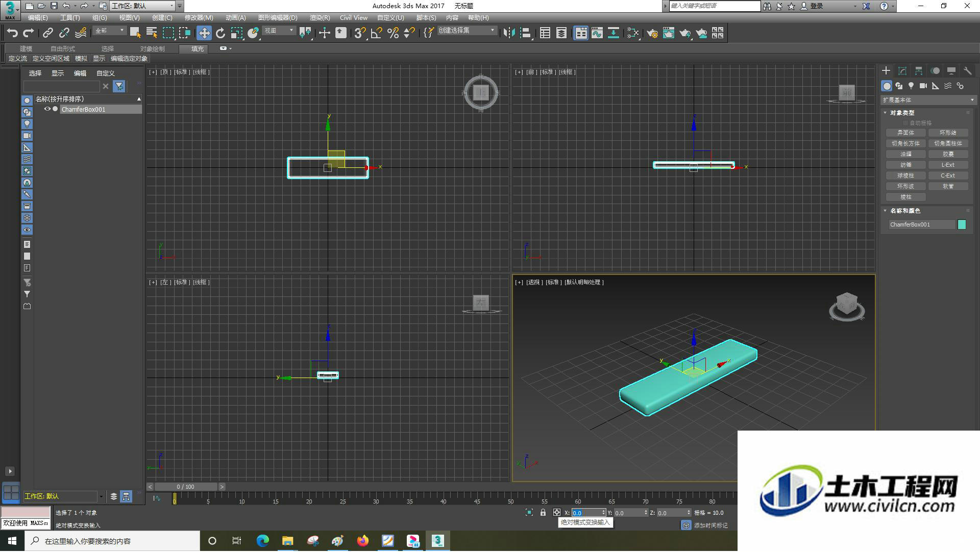Open the 图形编辑器(D) menu
The image size is (980, 552).
coord(277,18)
